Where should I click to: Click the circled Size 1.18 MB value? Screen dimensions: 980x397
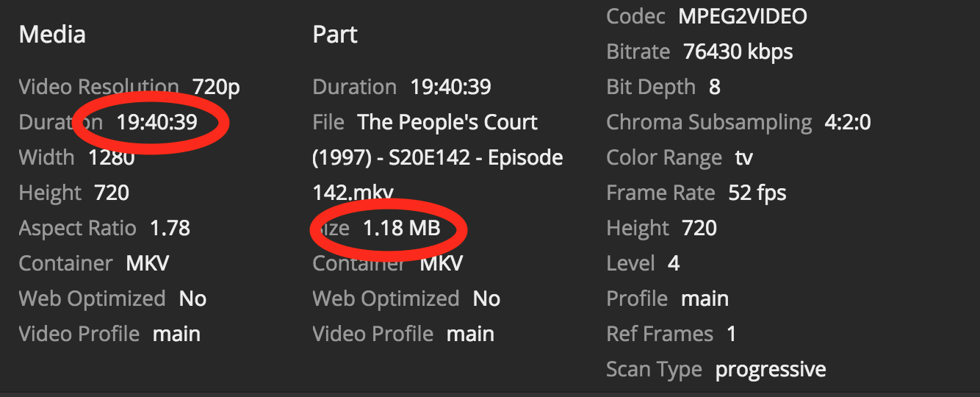[402, 228]
